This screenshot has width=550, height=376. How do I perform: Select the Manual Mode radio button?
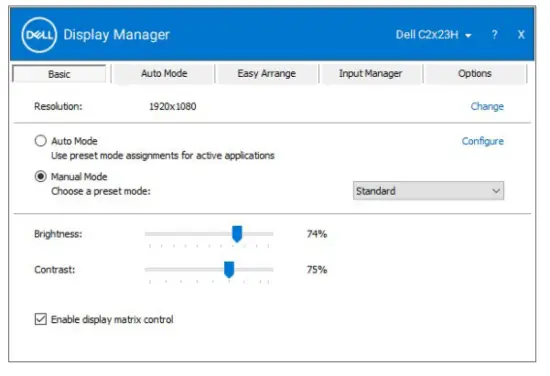[41, 176]
